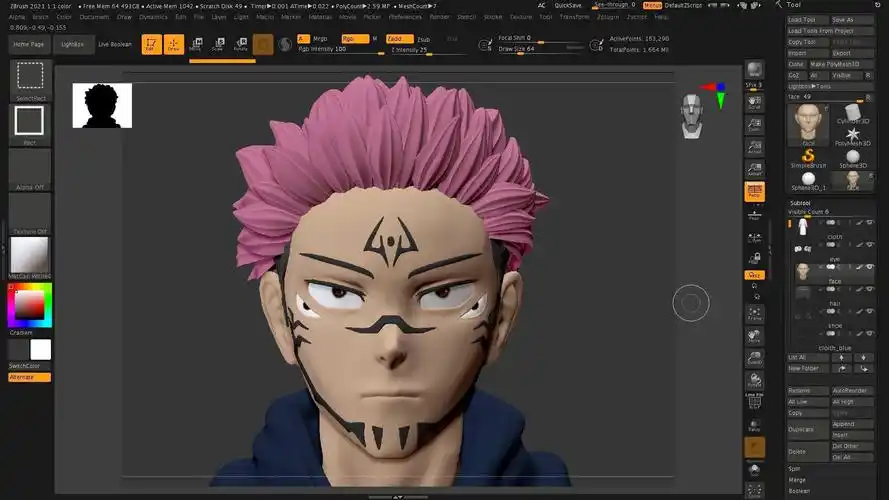Screen dimensions: 889x500
Task: Select the SimpleBrush tool
Action: pyautogui.click(x=806, y=157)
